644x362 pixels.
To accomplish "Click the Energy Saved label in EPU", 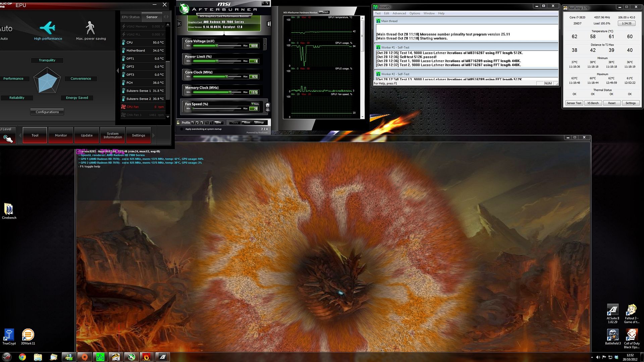I will click(x=77, y=98).
